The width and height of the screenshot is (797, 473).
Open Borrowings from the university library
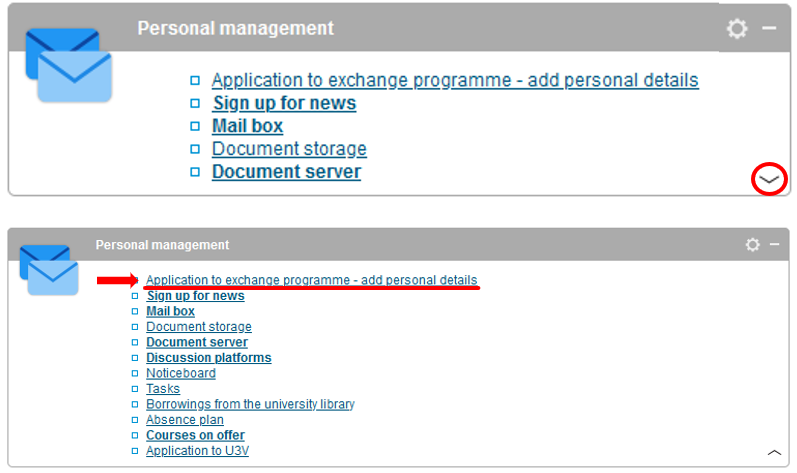point(250,404)
